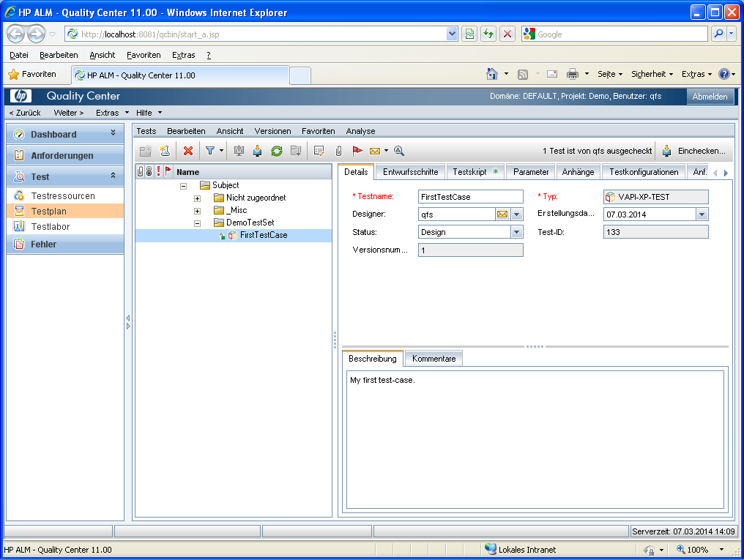Open the e-mail envelope dropdown arrow

click(x=386, y=151)
